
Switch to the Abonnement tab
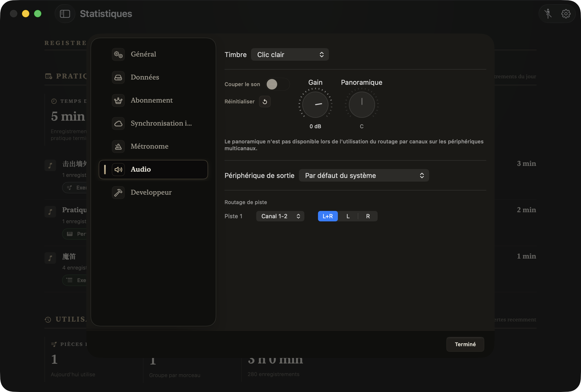click(x=153, y=100)
